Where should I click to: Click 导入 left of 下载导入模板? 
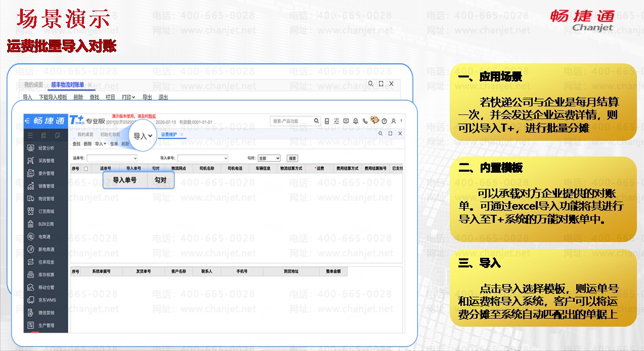pos(27,97)
